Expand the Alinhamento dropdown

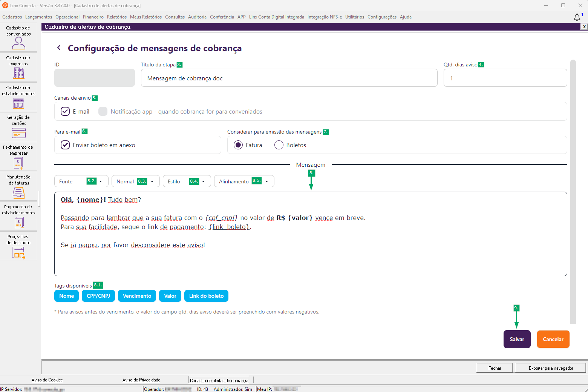(244, 181)
